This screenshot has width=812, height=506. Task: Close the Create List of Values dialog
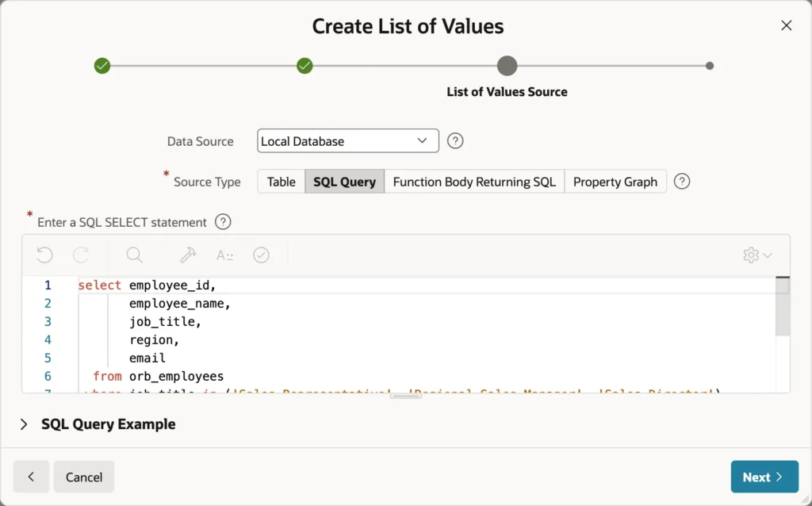pos(786,25)
